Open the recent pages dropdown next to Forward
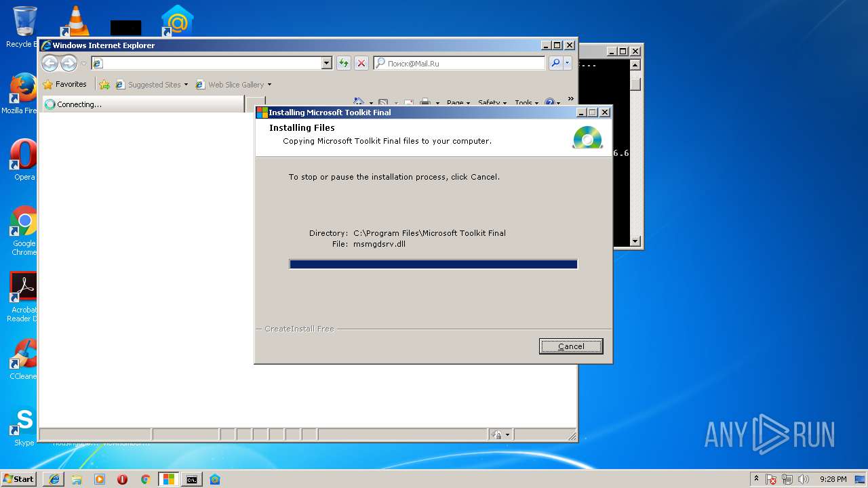The height and width of the screenshot is (488, 868). point(83,64)
